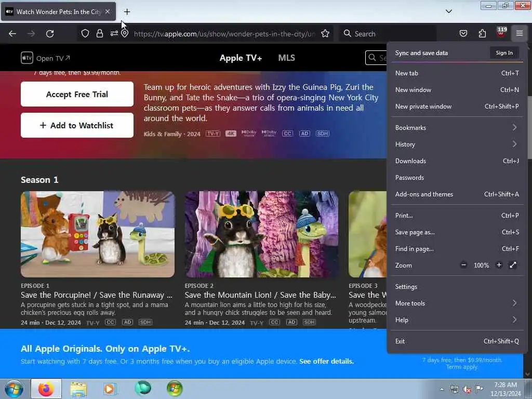The image size is (532, 399).
Task: Click the network tray icon
Action: tap(454, 390)
